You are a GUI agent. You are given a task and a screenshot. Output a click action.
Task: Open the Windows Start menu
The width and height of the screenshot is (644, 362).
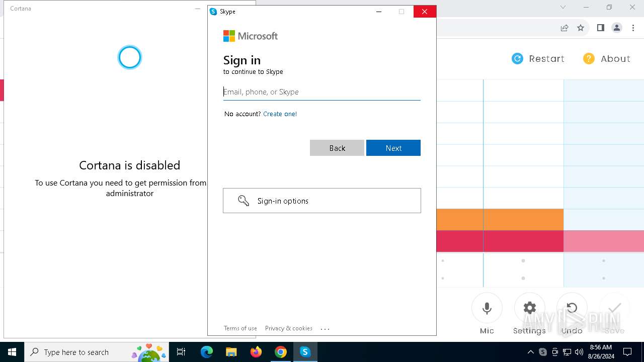point(12,352)
